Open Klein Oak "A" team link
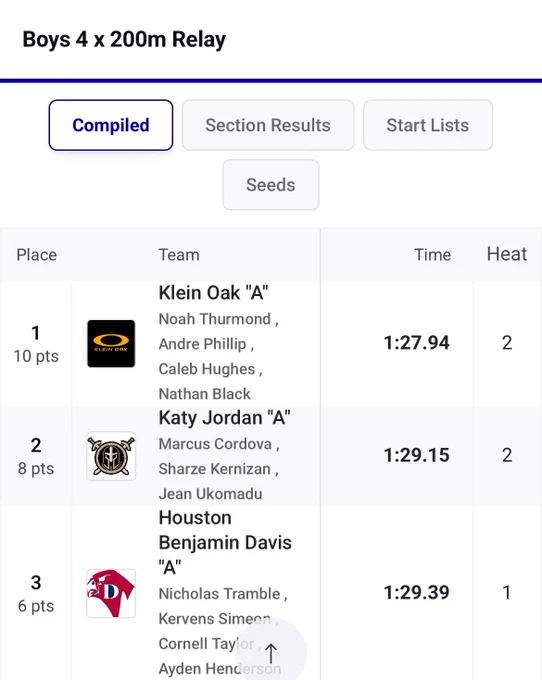The image size is (542, 680). pyautogui.click(x=213, y=293)
